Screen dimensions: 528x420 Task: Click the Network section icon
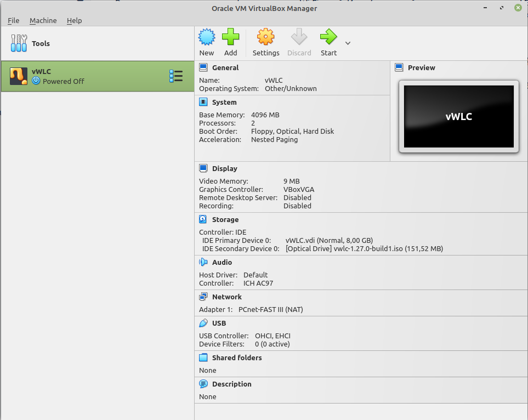tap(203, 297)
